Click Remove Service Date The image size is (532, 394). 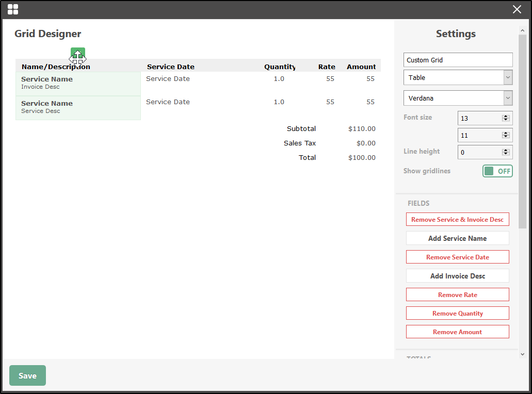[457, 257]
